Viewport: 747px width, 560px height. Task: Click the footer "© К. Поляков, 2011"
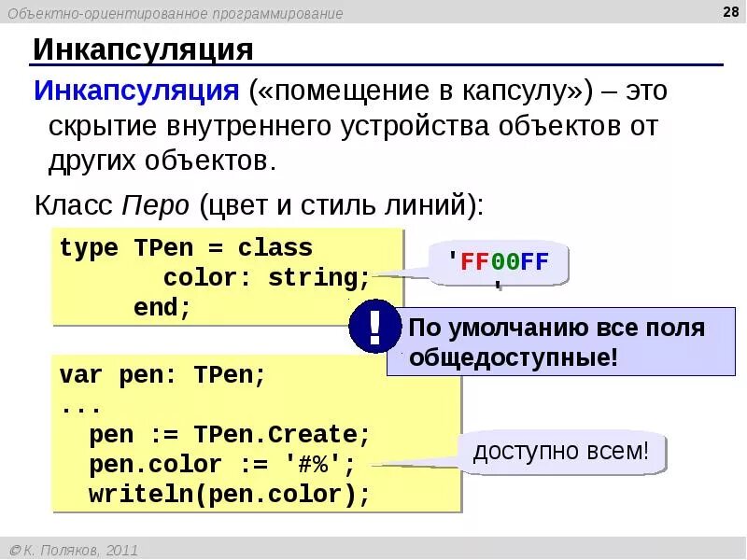pos(74,550)
